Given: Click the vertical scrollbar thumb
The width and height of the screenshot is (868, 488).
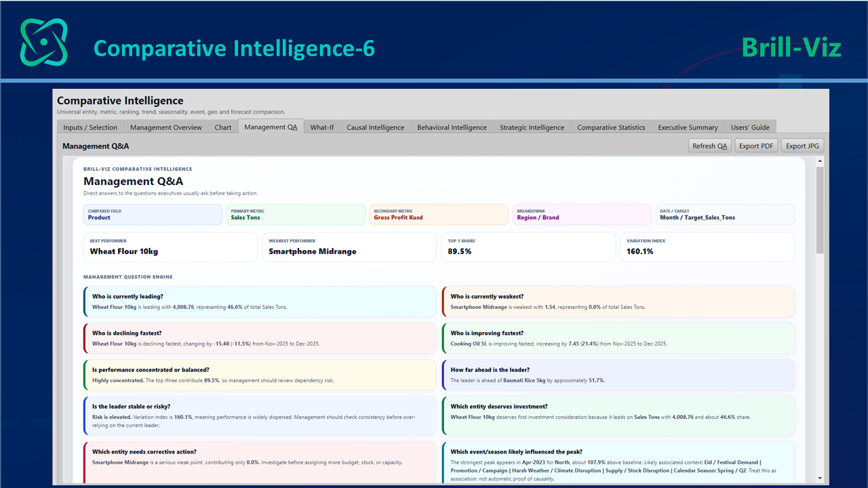Looking at the screenshot, I should [x=820, y=210].
